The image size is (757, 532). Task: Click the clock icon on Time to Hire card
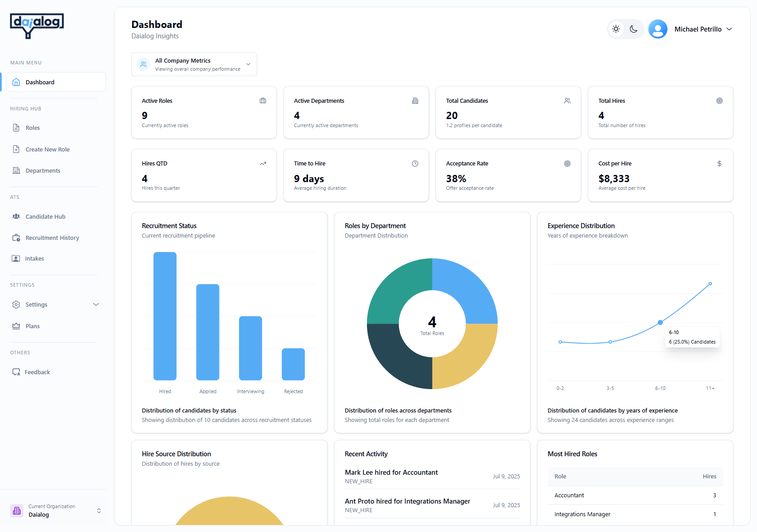[x=415, y=164]
